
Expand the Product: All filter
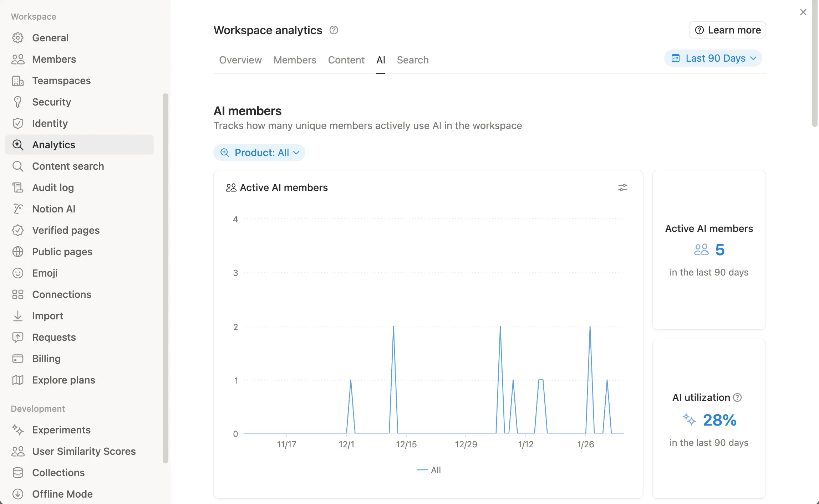259,153
